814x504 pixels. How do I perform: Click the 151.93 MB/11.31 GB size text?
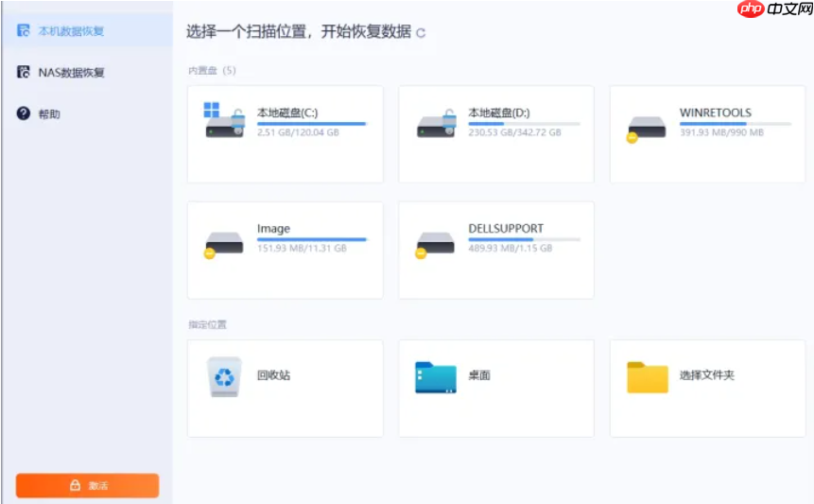302,248
